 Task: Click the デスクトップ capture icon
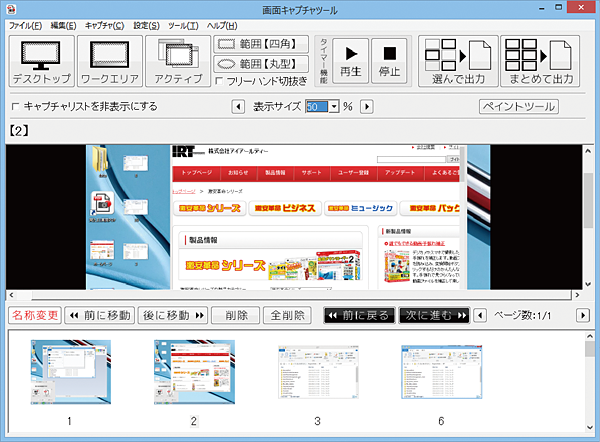coord(40,61)
